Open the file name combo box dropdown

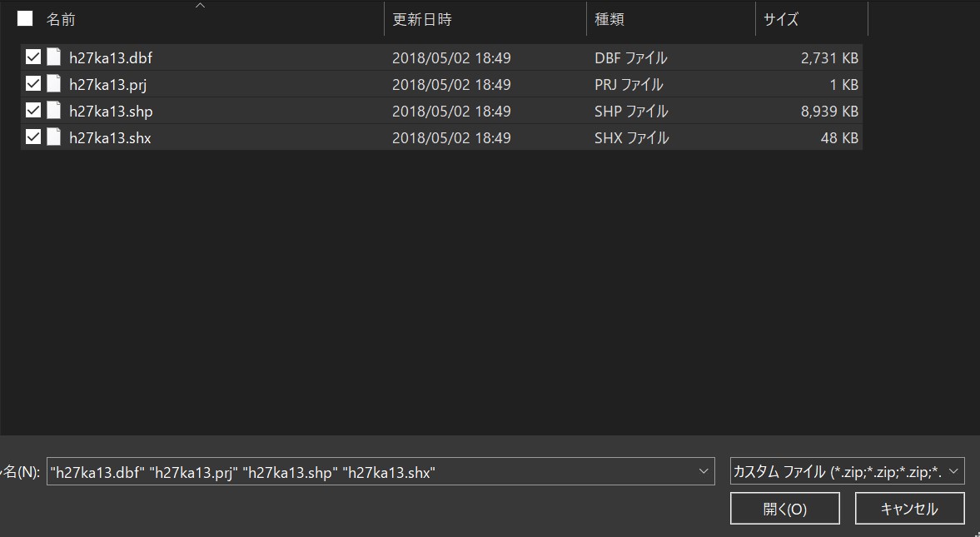(x=706, y=470)
